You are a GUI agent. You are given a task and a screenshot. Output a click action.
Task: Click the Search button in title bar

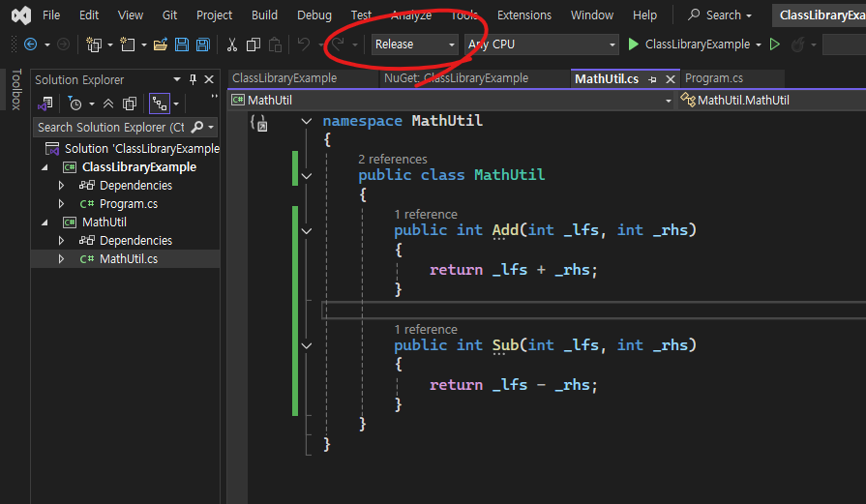click(720, 15)
